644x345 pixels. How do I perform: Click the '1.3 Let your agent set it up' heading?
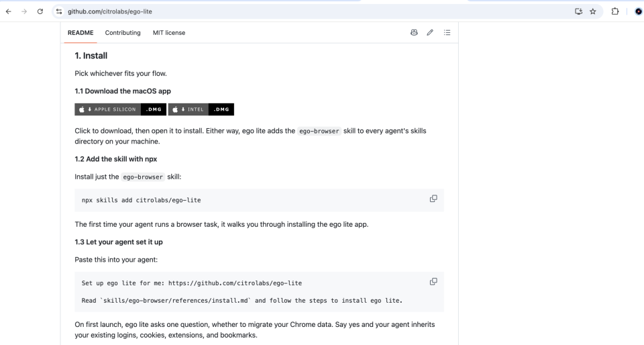pyautogui.click(x=119, y=242)
